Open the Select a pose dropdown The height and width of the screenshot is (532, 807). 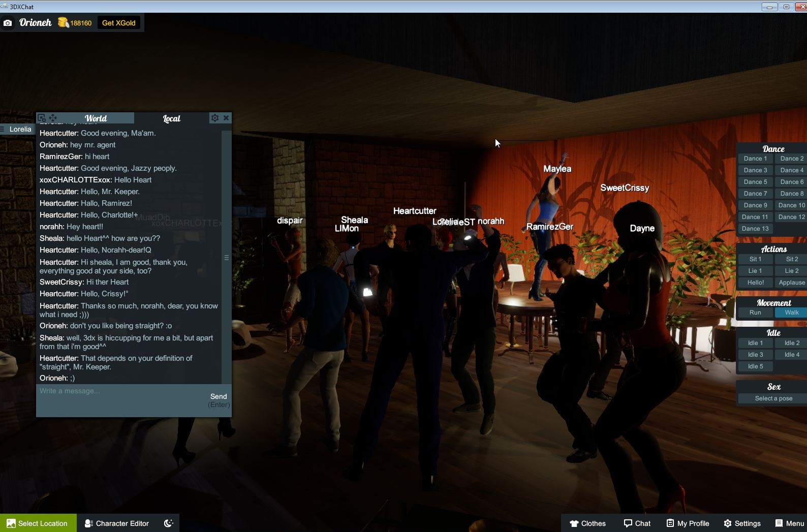(x=773, y=398)
